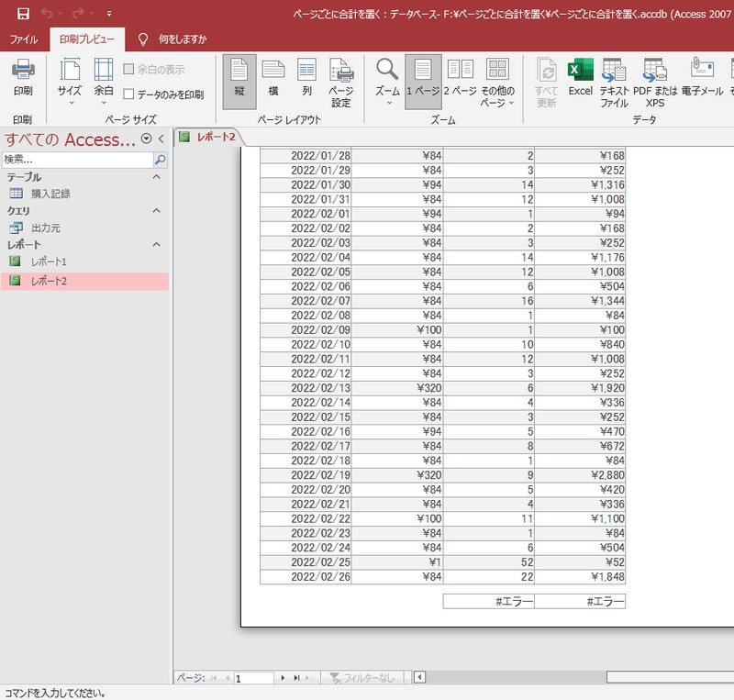The width and height of the screenshot is (734, 700).
Task: Click the first #エラー total field
Action: coord(489,602)
